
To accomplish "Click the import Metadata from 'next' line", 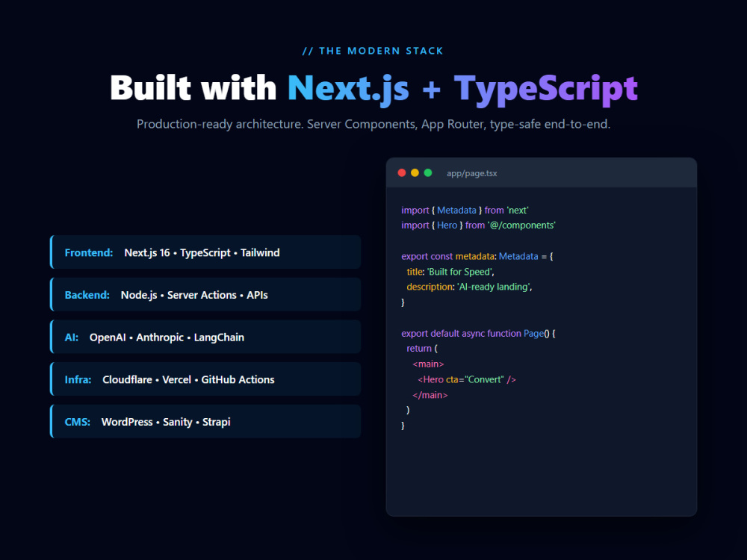I will point(465,210).
